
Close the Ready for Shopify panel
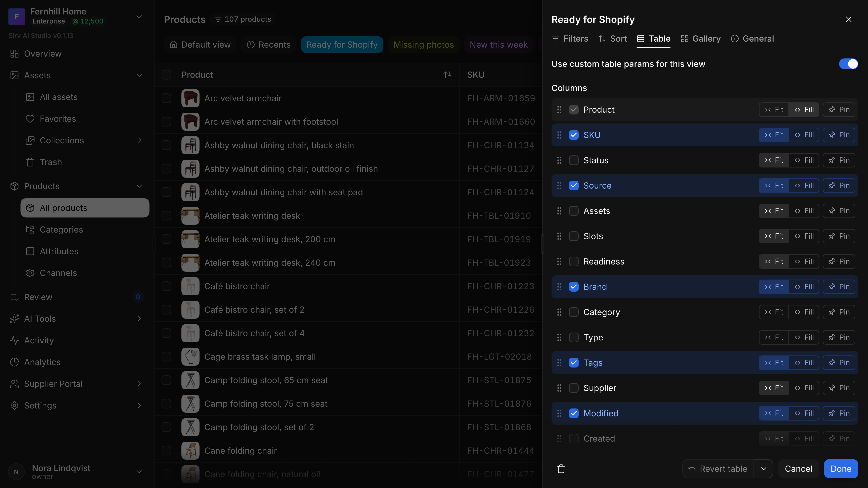(x=849, y=19)
